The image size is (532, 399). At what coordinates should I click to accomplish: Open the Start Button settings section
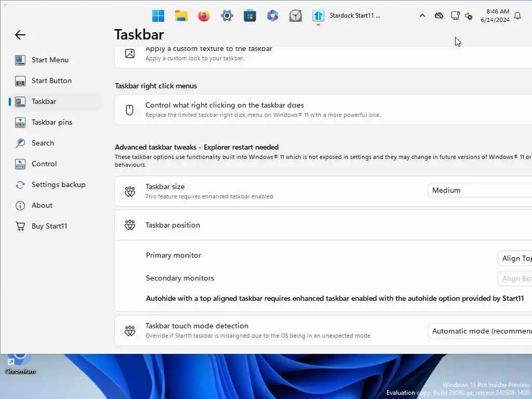click(55, 81)
